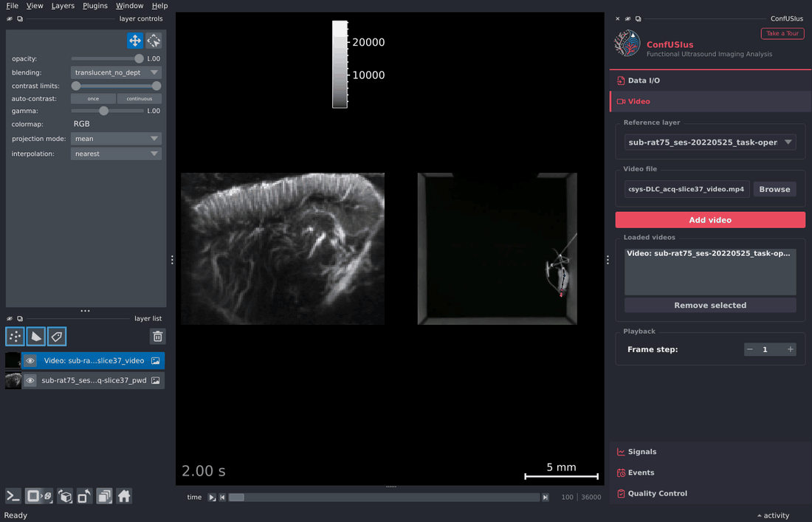The height and width of the screenshot is (522, 812).
Task: Decrease Frame step with minus button
Action: [x=750, y=349]
